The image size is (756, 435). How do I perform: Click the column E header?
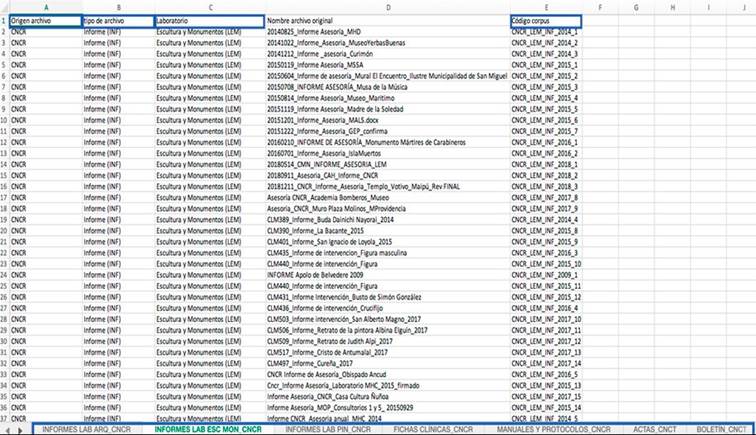(546, 8)
